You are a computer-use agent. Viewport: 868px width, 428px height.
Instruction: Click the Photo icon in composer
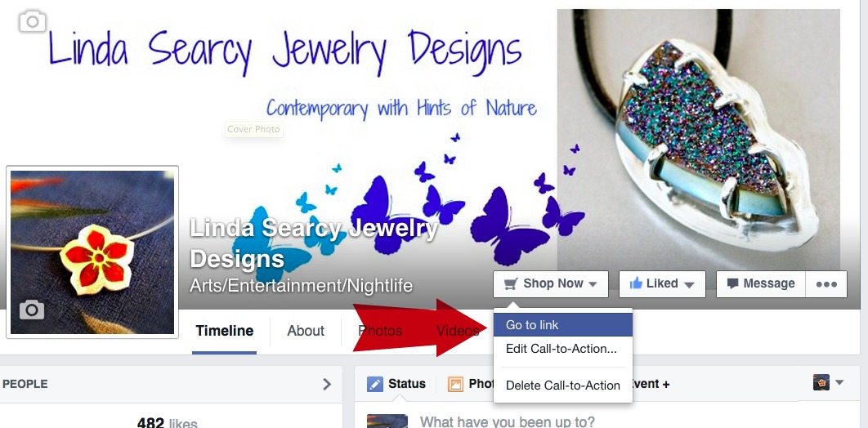click(x=455, y=384)
